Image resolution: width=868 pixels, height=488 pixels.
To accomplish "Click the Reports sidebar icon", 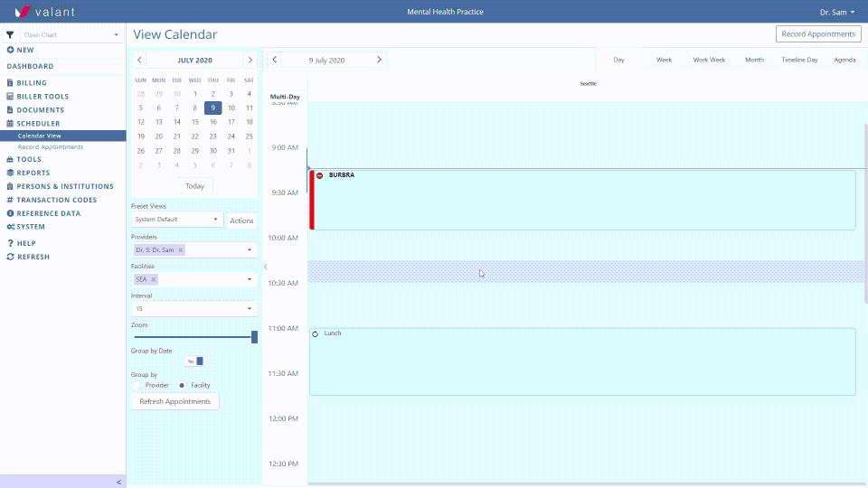I will [x=10, y=173].
